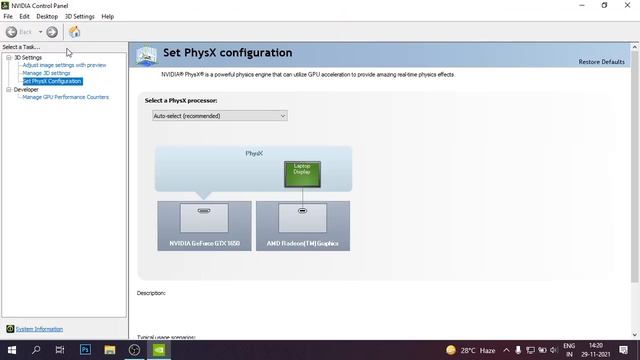Click the PhysX banner icon beside the heading
Viewport: 640px width, 360px height.
[x=147, y=56]
